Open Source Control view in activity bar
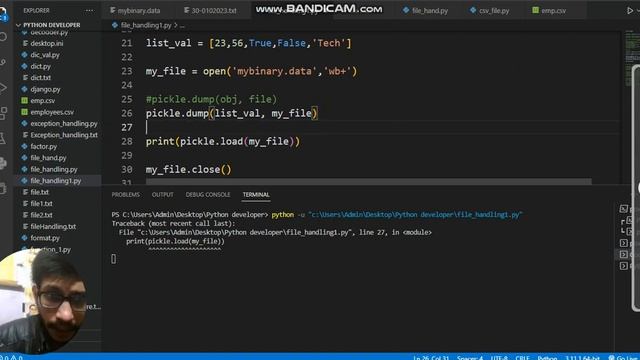Screen dimensions: 640x360 3,62
